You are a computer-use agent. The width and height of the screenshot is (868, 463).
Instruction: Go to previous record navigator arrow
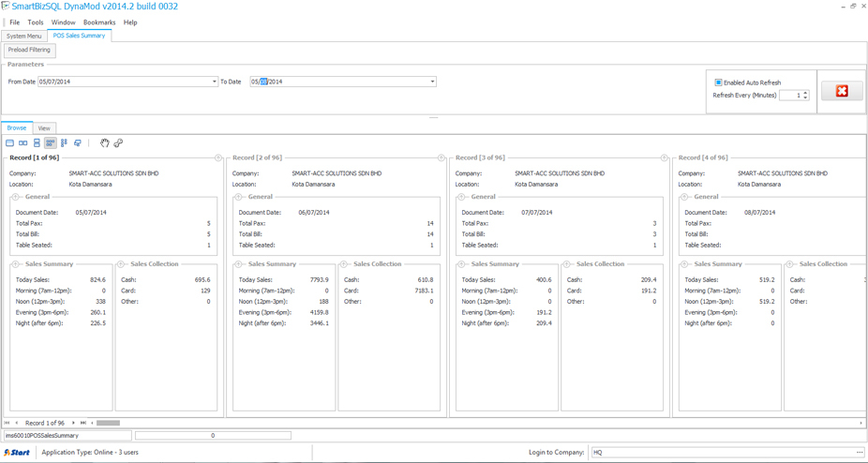17,423
